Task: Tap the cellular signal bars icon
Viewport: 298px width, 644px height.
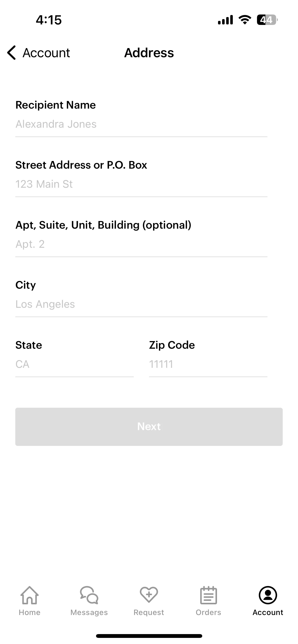Action: coord(225,20)
